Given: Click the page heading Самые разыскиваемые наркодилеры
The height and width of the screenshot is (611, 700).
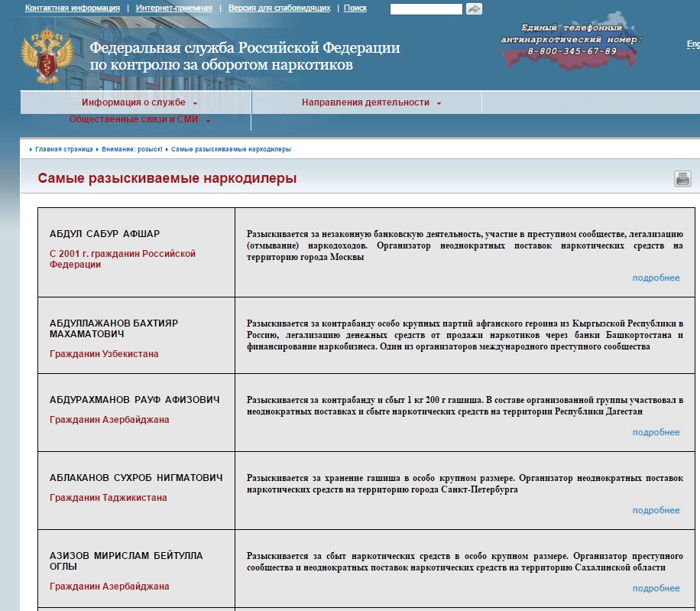Looking at the screenshot, I should [x=167, y=178].
